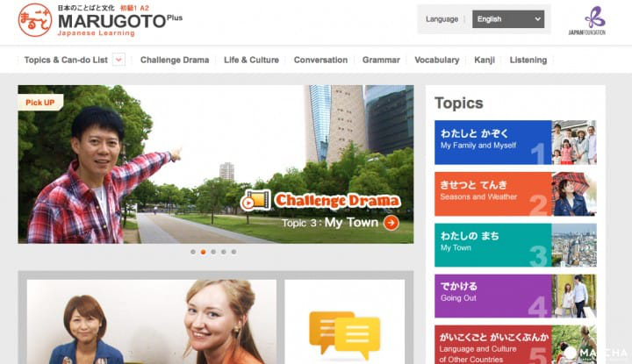Select the fifth carousel dot indicator

pos(233,252)
